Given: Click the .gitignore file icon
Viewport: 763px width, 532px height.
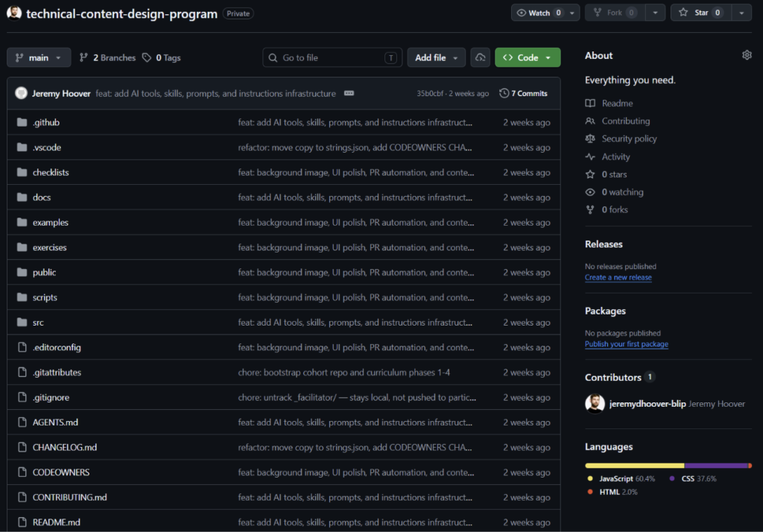Looking at the screenshot, I should [22, 397].
